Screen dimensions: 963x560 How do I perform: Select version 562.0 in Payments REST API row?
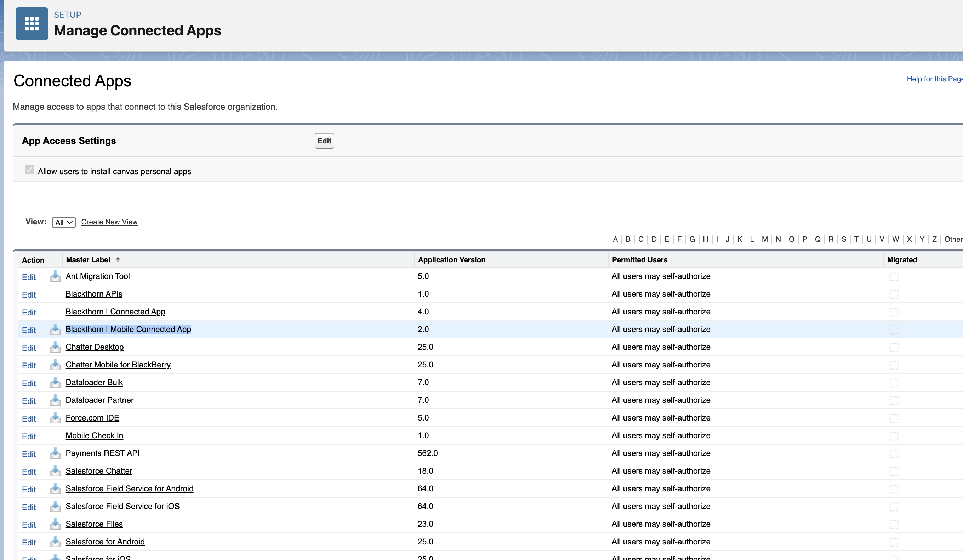pos(428,453)
